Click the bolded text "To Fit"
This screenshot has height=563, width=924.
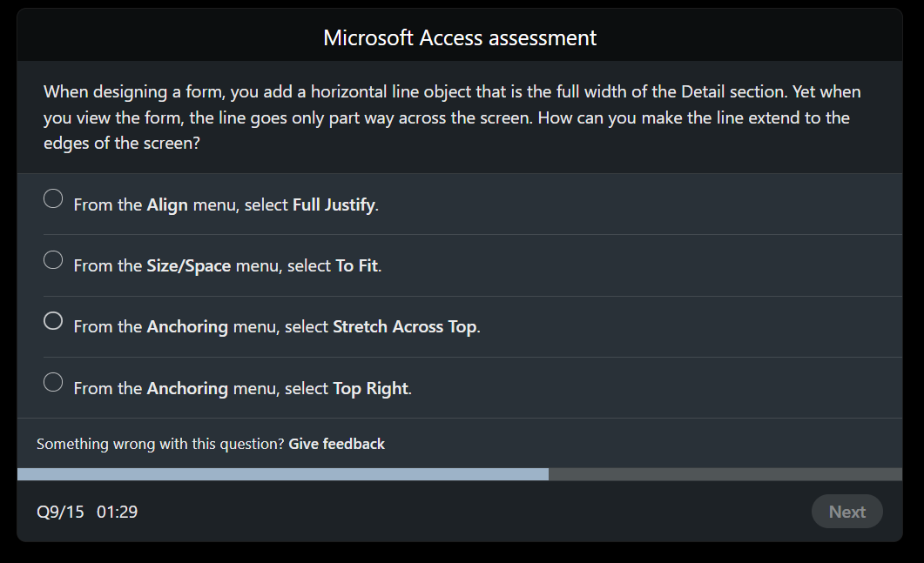[358, 265]
